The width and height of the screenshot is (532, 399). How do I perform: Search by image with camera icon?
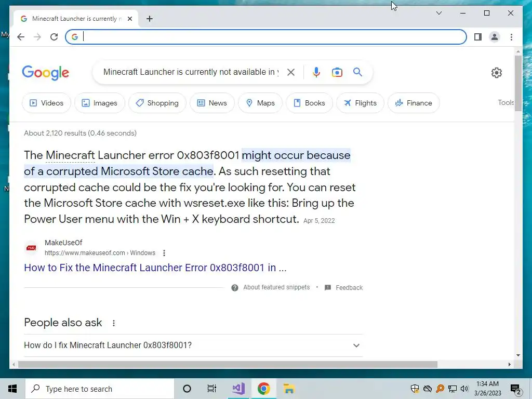click(x=337, y=72)
